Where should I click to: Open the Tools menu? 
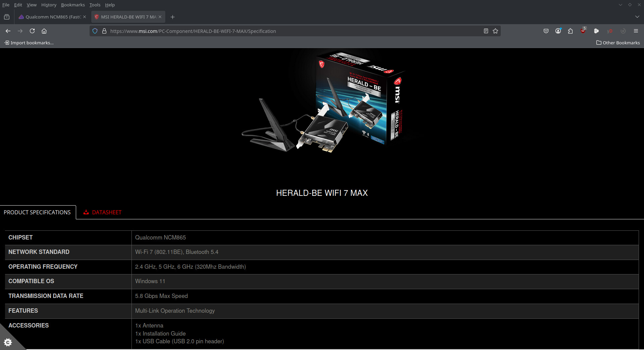pos(95,5)
